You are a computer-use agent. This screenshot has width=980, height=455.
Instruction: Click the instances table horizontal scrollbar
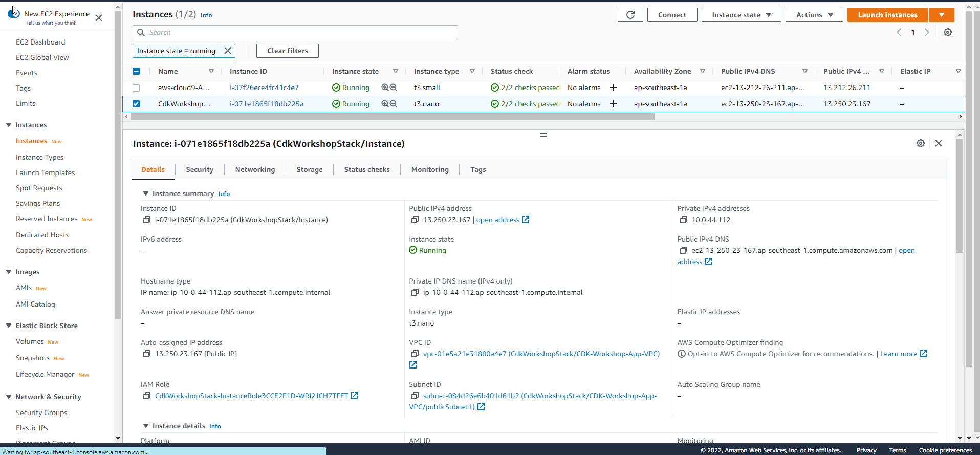[393, 117]
